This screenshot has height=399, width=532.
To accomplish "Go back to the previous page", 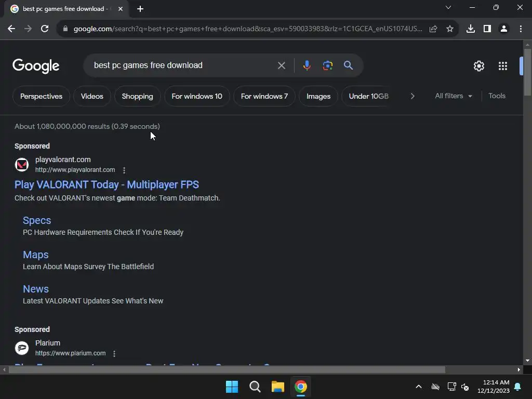I will click(x=11, y=29).
